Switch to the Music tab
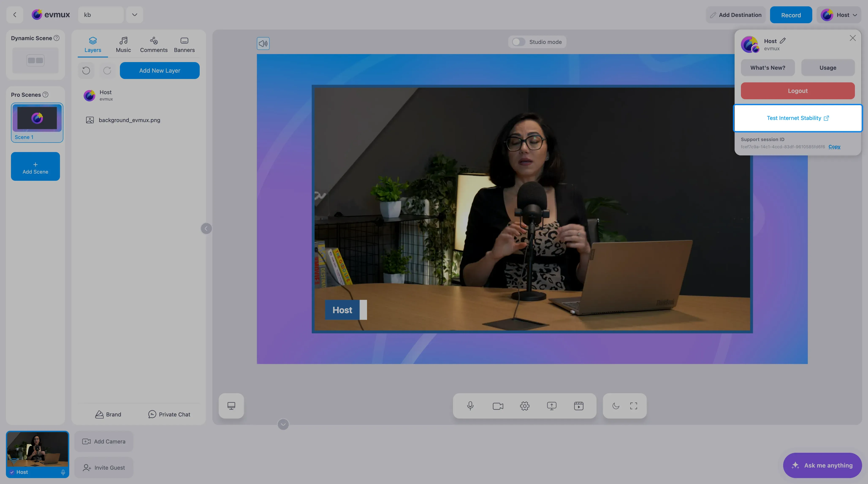Viewport: 868px width, 484px height. click(123, 45)
